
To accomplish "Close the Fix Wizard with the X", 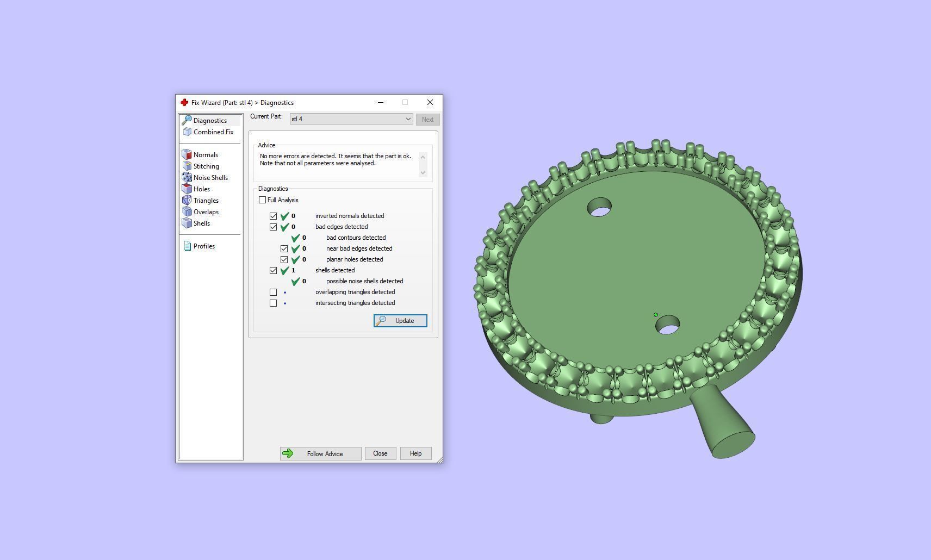I will pyautogui.click(x=430, y=102).
